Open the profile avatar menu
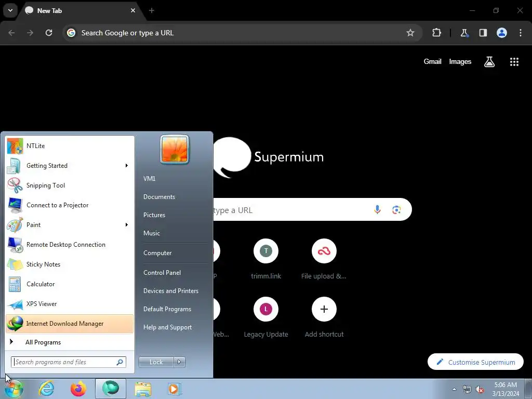 [502, 33]
